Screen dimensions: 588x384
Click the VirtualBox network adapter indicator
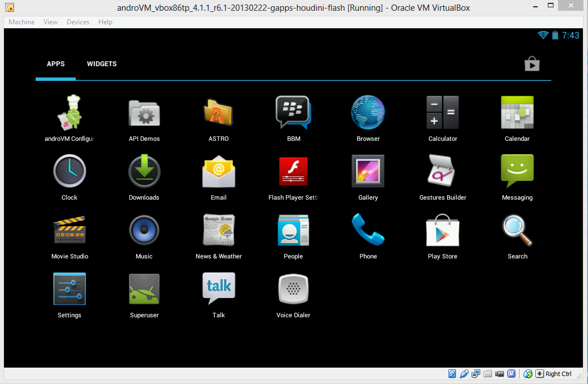(x=475, y=373)
